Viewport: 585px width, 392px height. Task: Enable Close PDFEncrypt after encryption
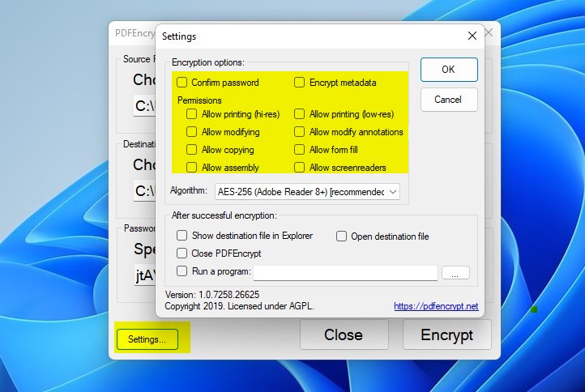(x=181, y=254)
